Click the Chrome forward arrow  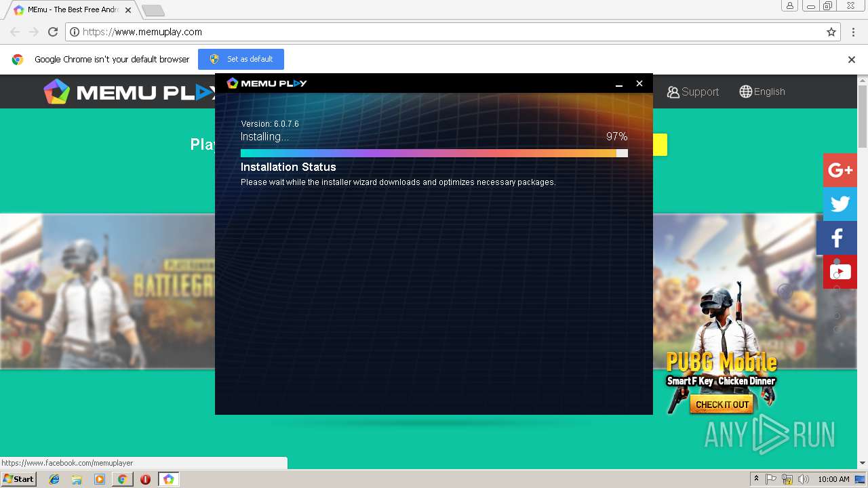pos(34,32)
